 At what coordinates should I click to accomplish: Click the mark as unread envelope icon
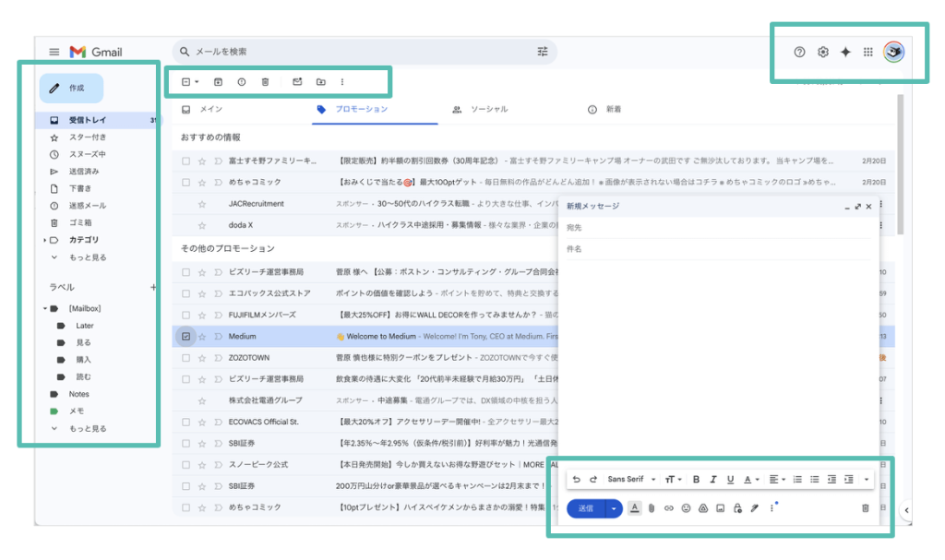coord(297,82)
